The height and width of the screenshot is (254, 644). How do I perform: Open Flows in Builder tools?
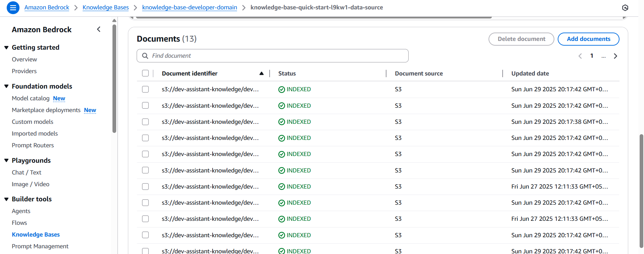tap(19, 223)
